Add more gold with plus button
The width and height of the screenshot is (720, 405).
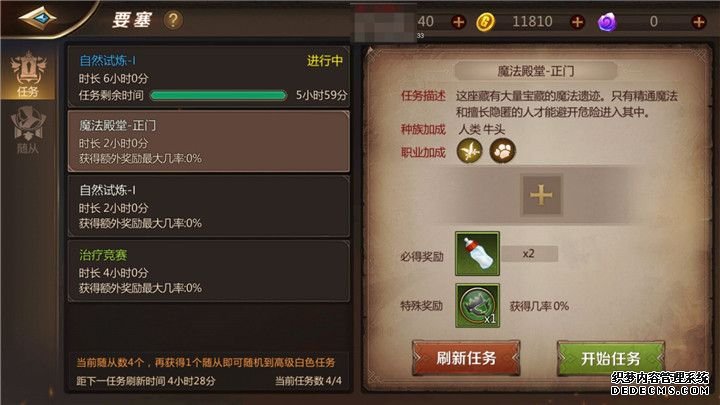coord(577,22)
